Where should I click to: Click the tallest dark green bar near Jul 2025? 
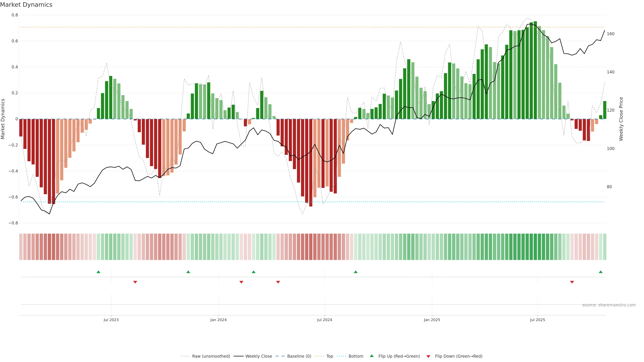pyautogui.click(x=535, y=70)
